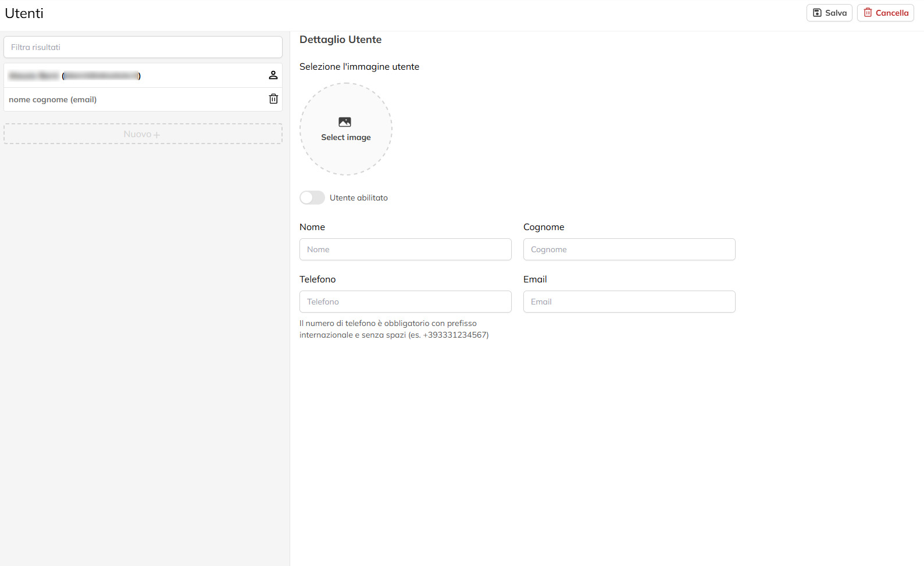Screen dimensions: 924x566
Task: Click the Select image text in circle
Action: coord(346,138)
